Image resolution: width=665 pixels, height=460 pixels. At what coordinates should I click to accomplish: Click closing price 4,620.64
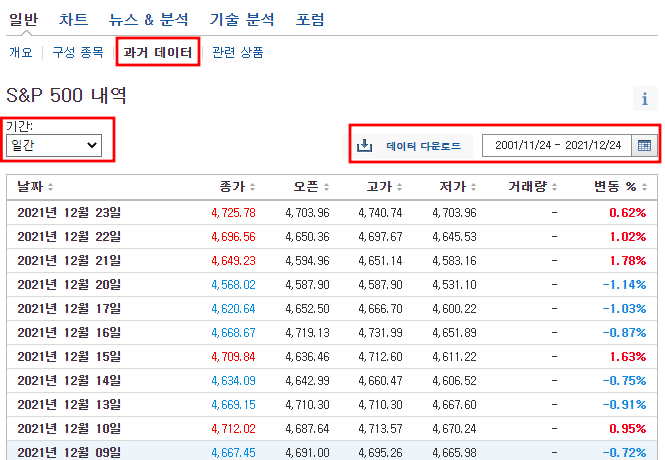coord(233,309)
